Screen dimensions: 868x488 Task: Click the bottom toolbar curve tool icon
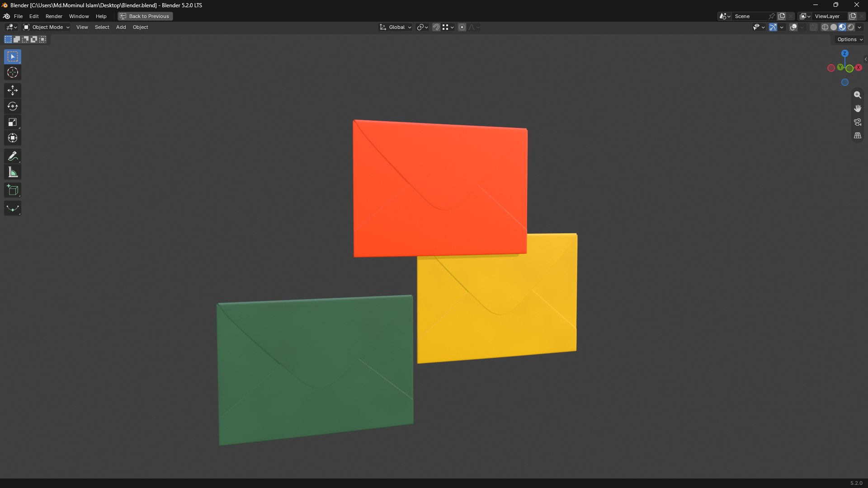(x=13, y=208)
